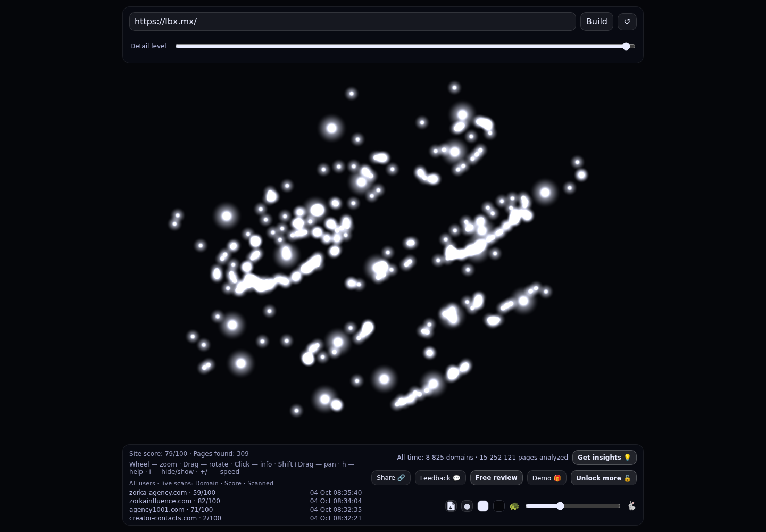Click the reset arrow button beside Build
This screenshot has height=532, width=766.
(627, 22)
